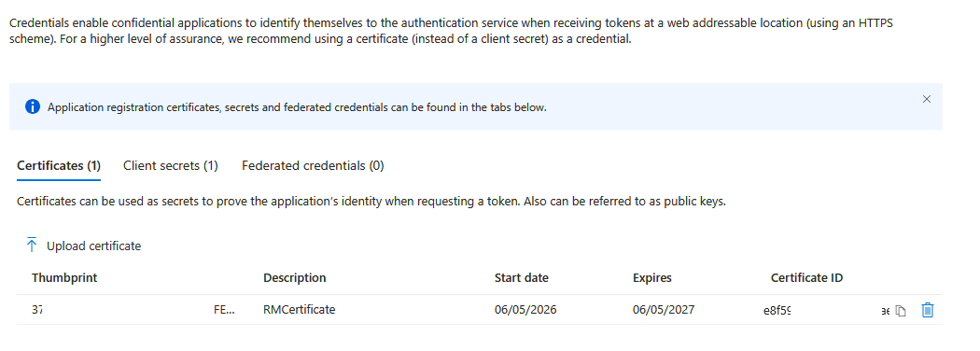Click the truncated thumbprint value starting 37
Screen dimensions: 980x351
click(x=37, y=309)
